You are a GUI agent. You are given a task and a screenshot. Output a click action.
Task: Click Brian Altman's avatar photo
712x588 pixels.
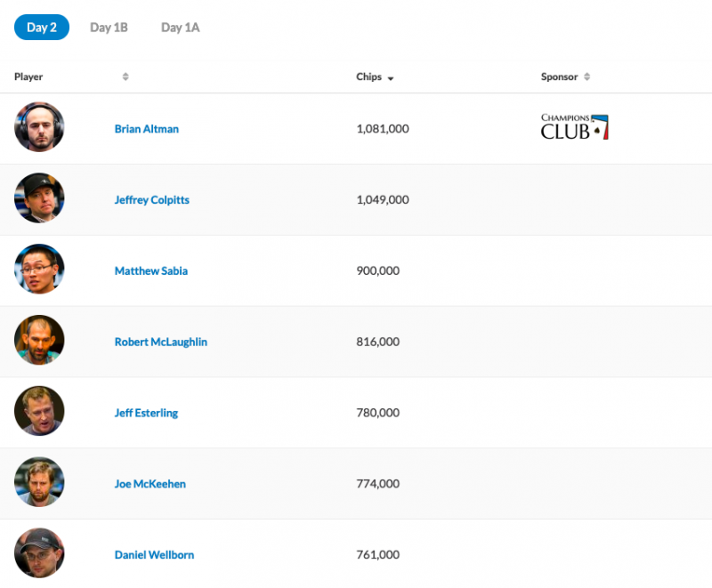click(39, 127)
